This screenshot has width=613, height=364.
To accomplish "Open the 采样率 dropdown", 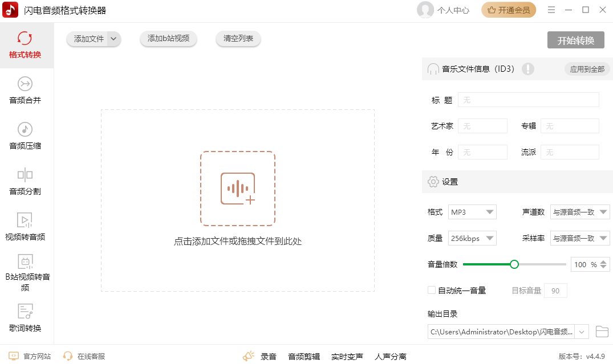I will point(580,238).
